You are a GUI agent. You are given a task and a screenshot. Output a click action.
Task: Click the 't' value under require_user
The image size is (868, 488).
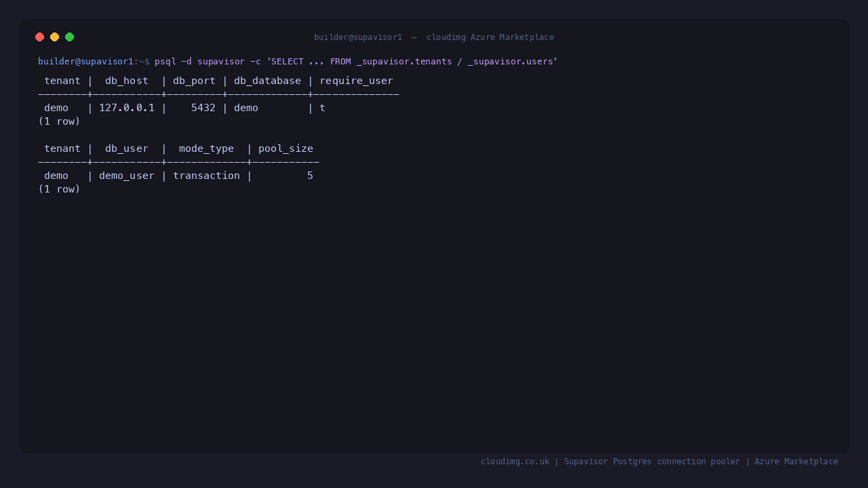323,108
